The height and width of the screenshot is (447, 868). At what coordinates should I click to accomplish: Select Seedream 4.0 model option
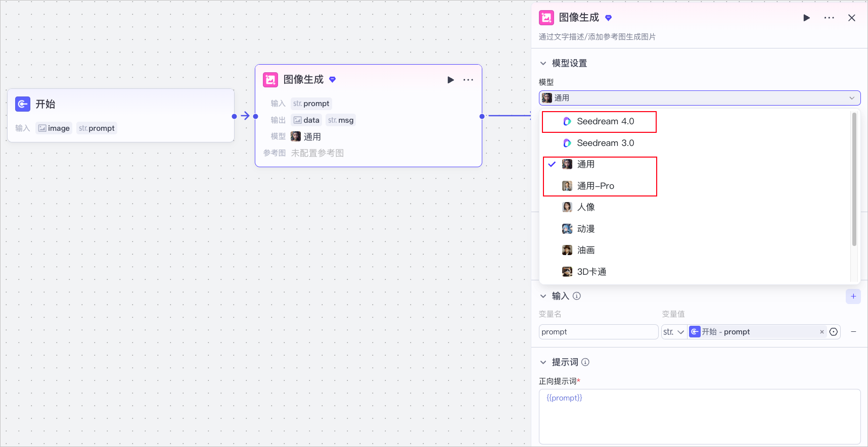coord(599,122)
